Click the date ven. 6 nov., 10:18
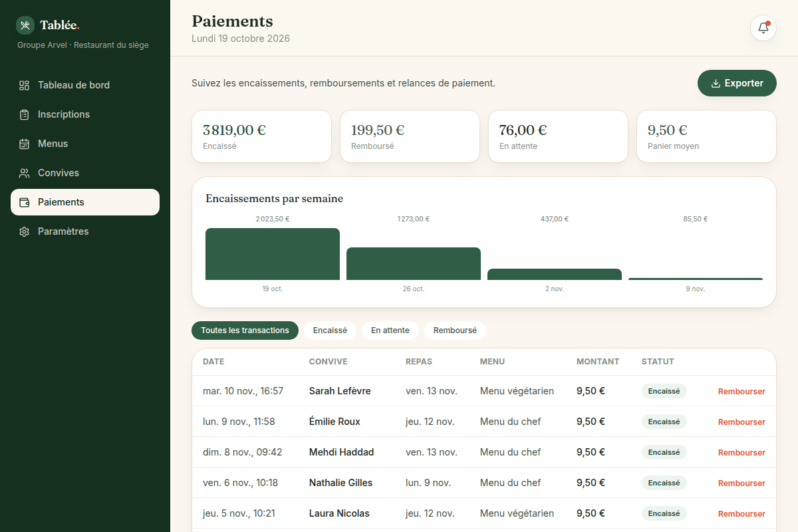This screenshot has width=798, height=532. [240, 483]
